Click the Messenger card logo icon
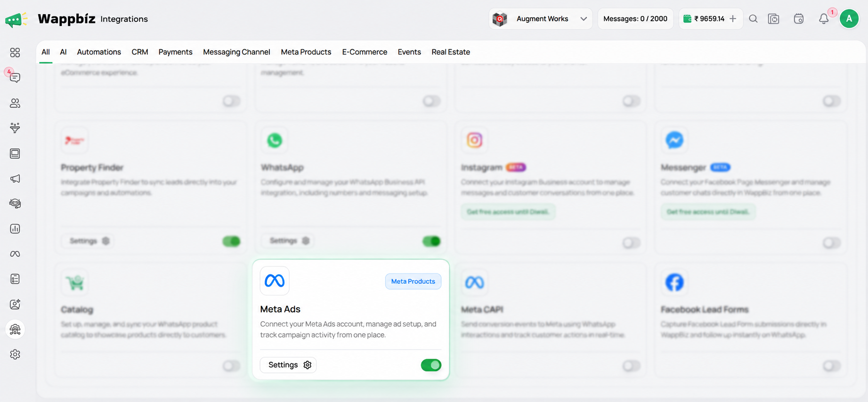This screenshot has width=868, height=402. pyautogui.click(x=674, y=140)
